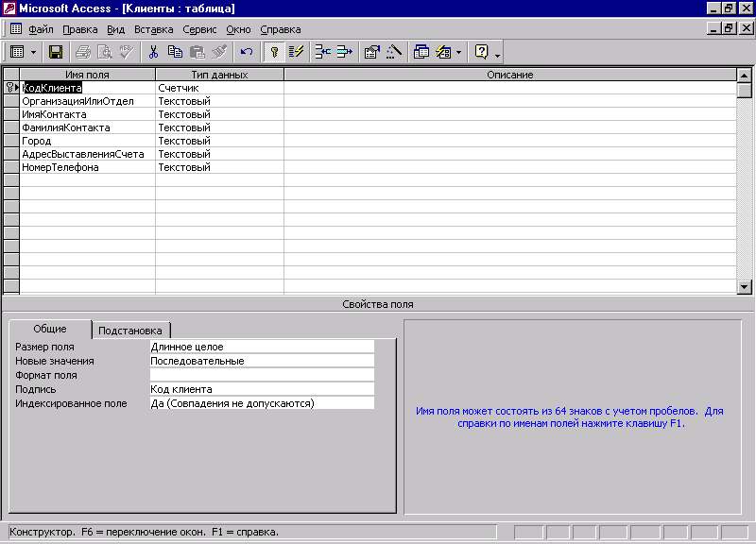Open Print Preview from the toolbar
756x544 pixels.
[x=105, y=52]
